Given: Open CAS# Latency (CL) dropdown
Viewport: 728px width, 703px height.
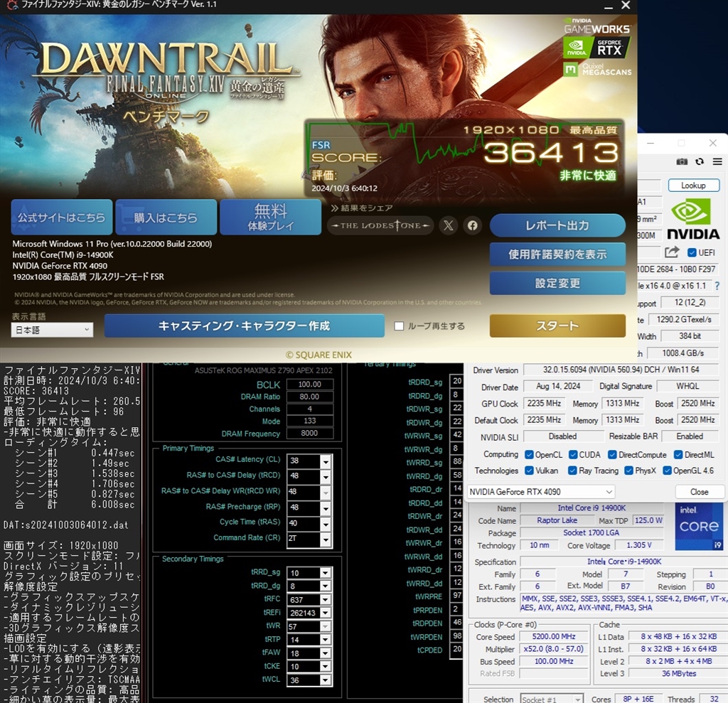Looking at the screenshot, I should [x=326, y=460].
